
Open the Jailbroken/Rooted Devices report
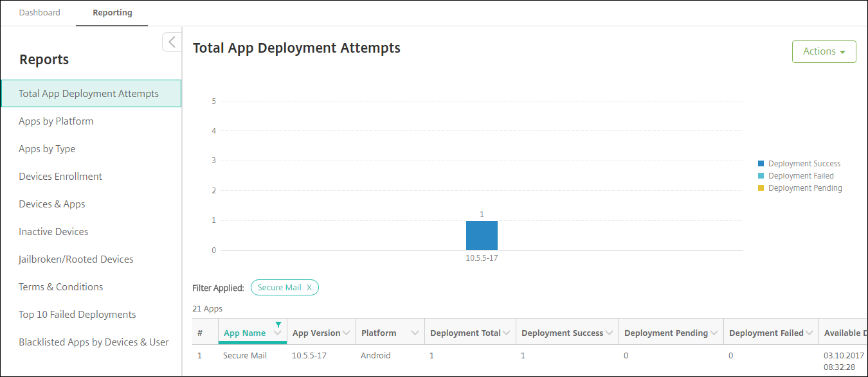(x=76, y=259)
